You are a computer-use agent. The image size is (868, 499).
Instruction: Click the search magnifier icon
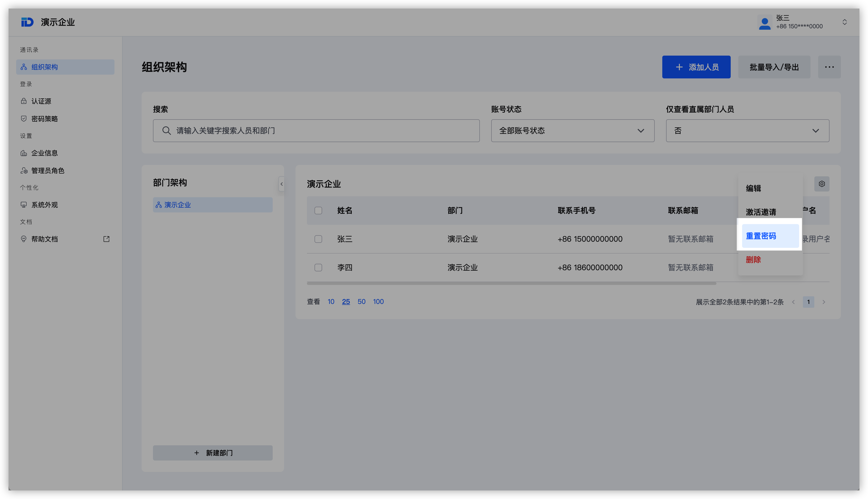coord(167,131)
